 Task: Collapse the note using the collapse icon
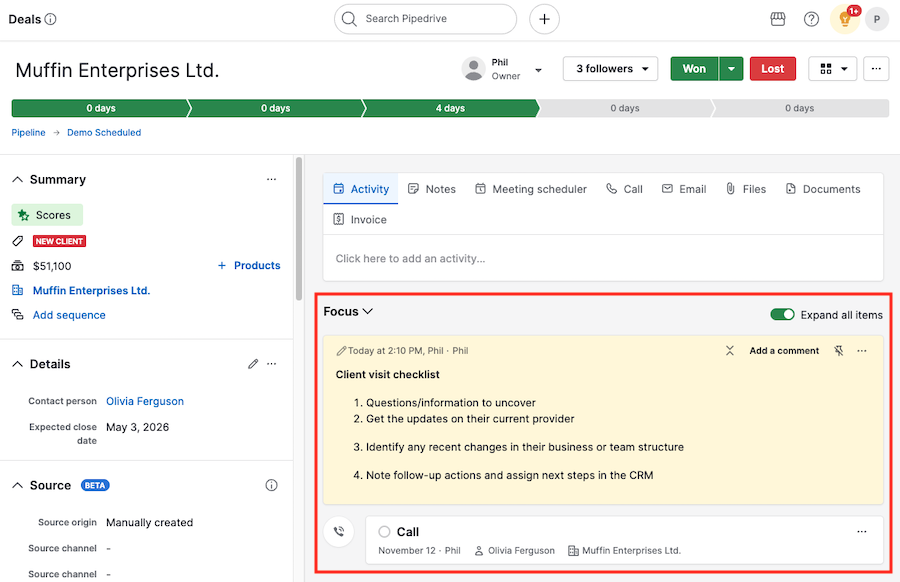click(730, 351)
